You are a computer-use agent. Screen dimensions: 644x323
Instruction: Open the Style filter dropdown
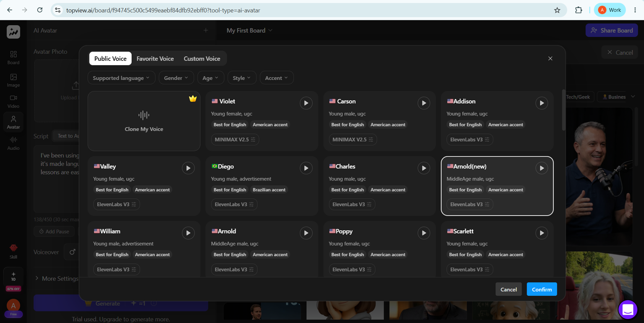(242, 78)
